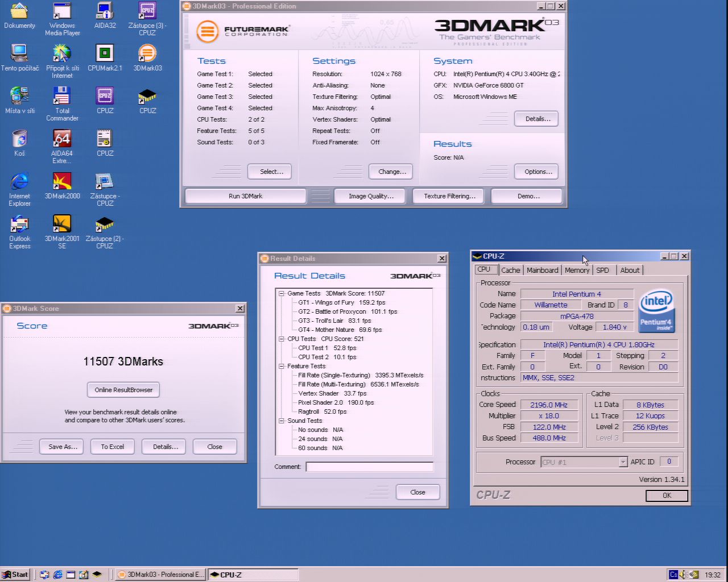Screen dimensions: 728x582
Task: Select CPU Test 1 result row
Action: pyautogui.click(x=327, y=348)
